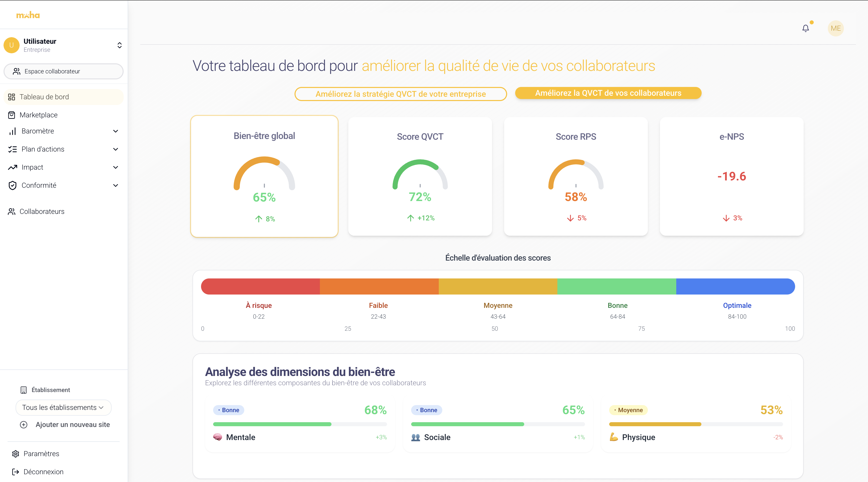Click the Marketplace shopping bag icon
The height and width of the screenshot is (482, 868).
tap(12, 115)
